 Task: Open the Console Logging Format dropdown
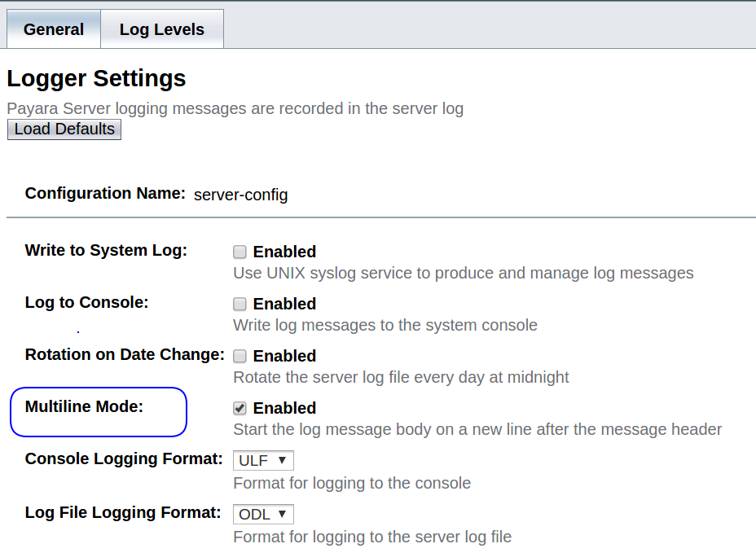[263, 459]
